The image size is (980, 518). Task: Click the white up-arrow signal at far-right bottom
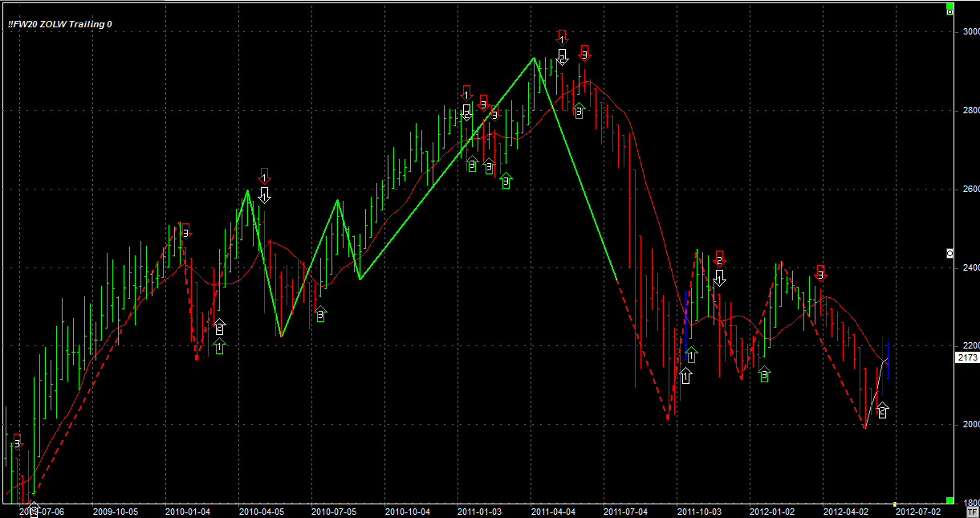click(882, 410)
